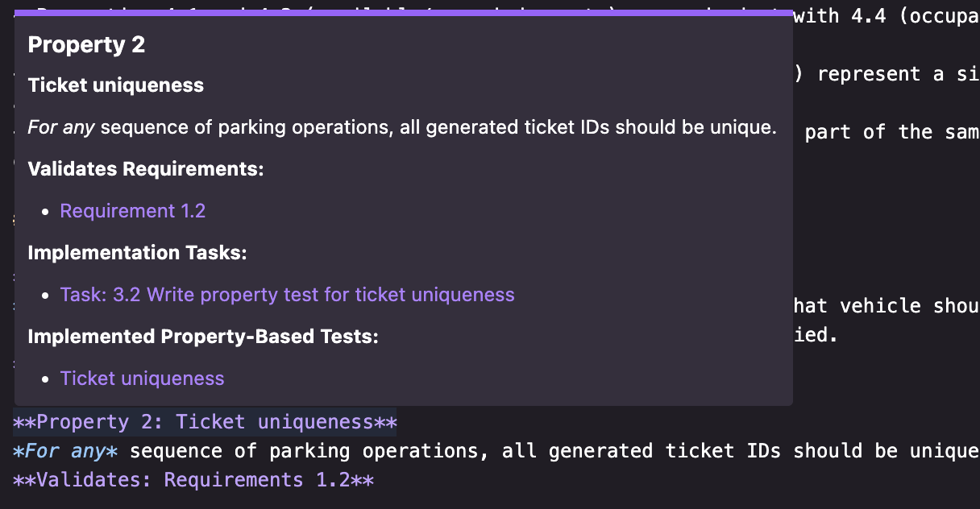Screen dimensions: 980x509
Task: Click the highlighted Property 2: Ticket uniqueness line
Action: 204,421
